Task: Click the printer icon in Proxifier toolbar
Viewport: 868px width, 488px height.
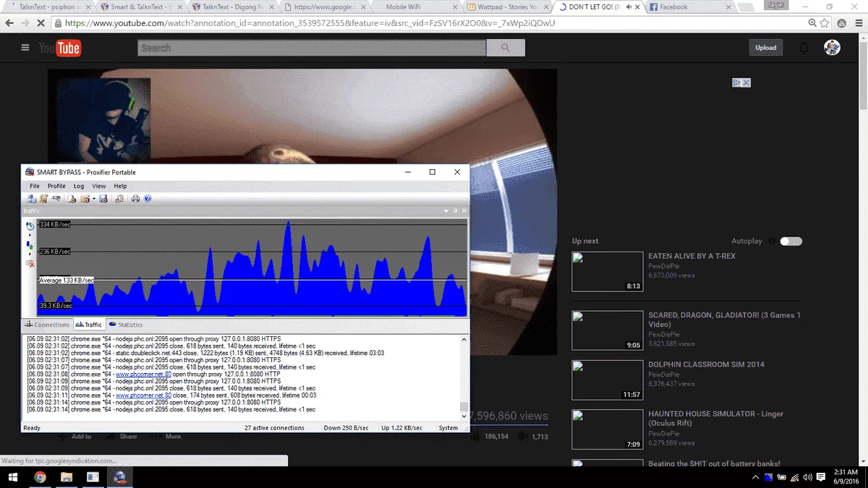Action: tap(135, 199)
